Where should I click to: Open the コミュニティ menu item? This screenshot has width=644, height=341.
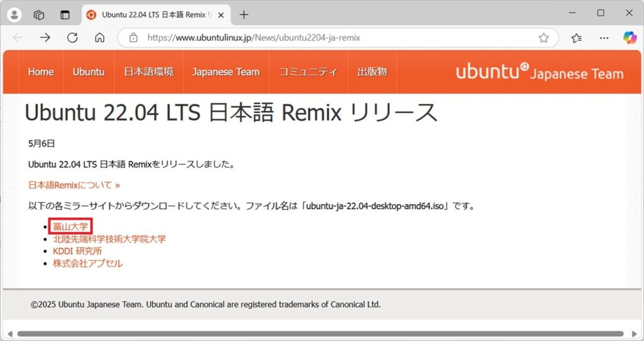[x=308, y=72]
